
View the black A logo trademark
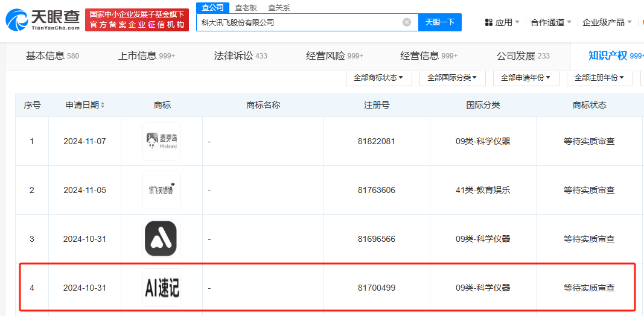point(161,239)
